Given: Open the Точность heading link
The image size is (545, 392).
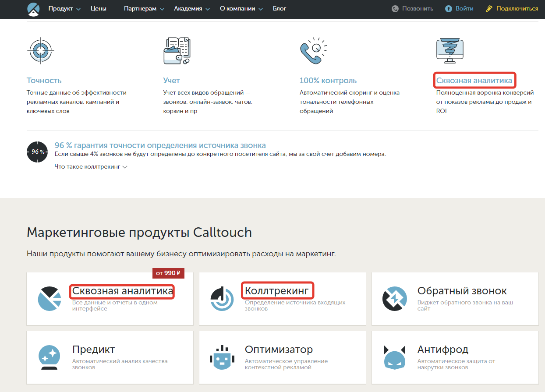Looking at the screenshot, I should point(44,81).
